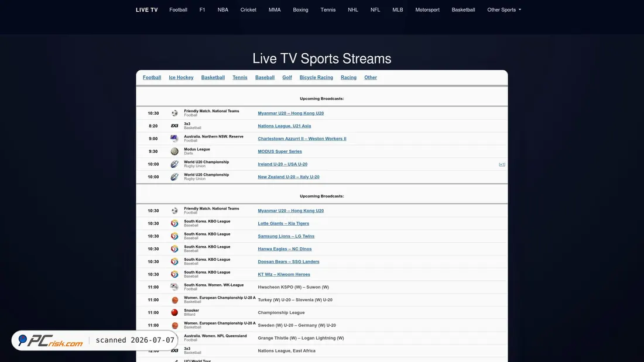The width and height of the screenshot is (644, 362).
Task: Open MLB navigation link
Action: (x=398, y=10)
